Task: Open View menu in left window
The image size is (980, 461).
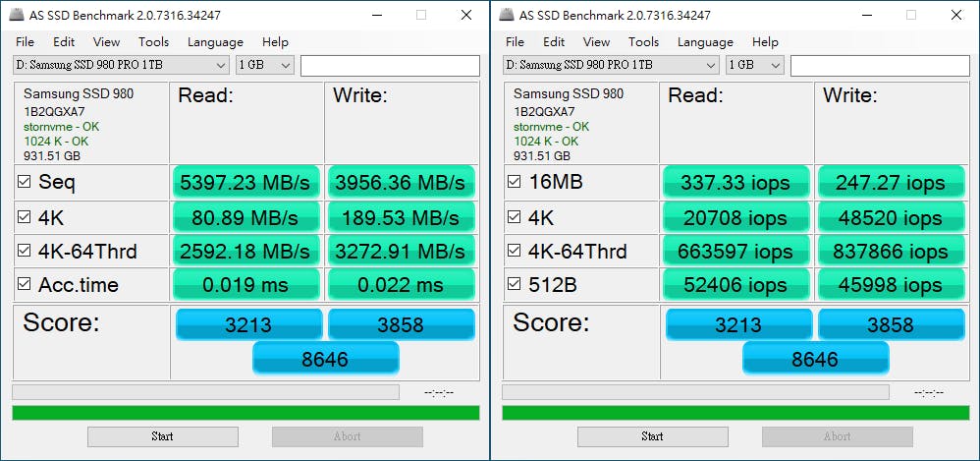Action: 106,42
